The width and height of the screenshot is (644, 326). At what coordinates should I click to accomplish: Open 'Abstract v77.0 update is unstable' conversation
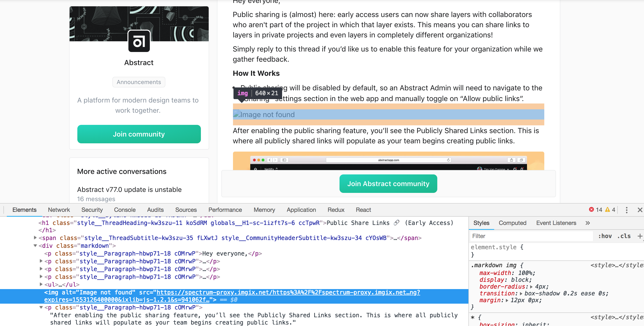coord(129,189)
